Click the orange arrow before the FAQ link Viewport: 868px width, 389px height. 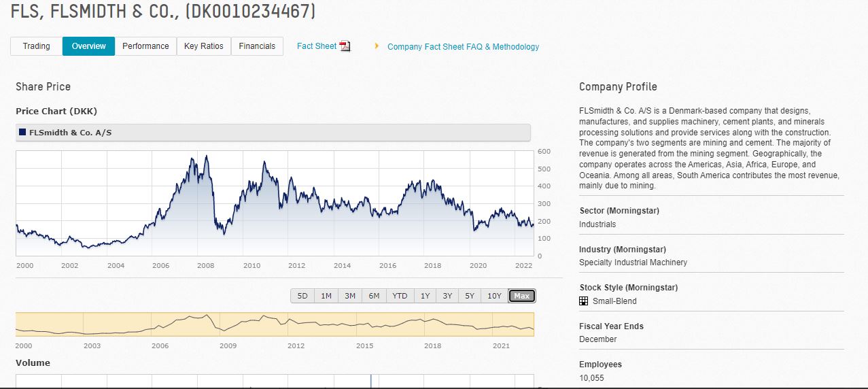(377, 46)
